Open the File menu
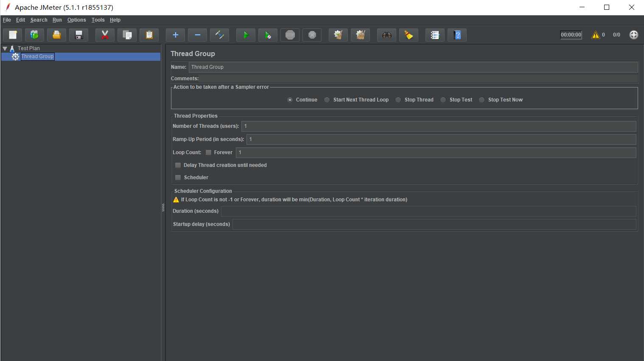The height and width of the screenshot is (361, 644). point(7,20)
